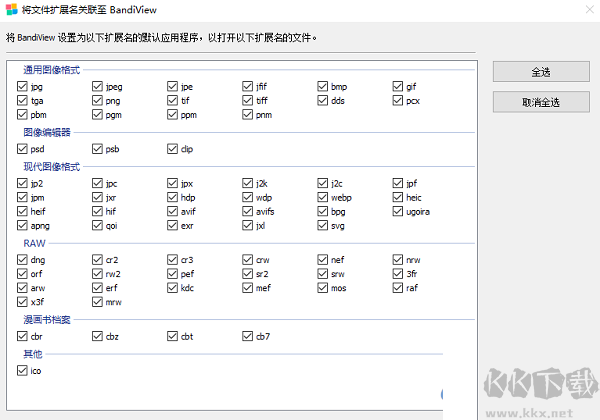The width and height of the screenshot is (600, 420).
Task: Toggle the pbm checkbox
Action: (22, 114)
